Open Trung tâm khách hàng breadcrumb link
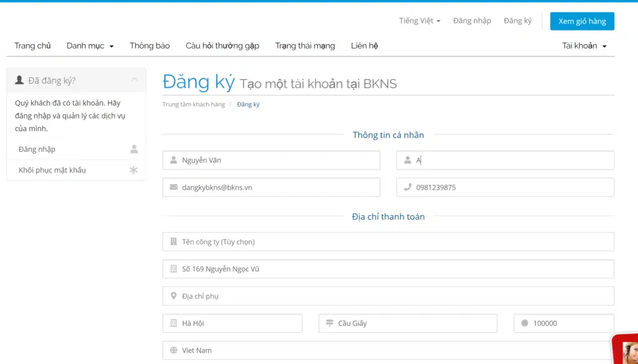This screenshot has width=638, height=364. (x=194, y=105)
